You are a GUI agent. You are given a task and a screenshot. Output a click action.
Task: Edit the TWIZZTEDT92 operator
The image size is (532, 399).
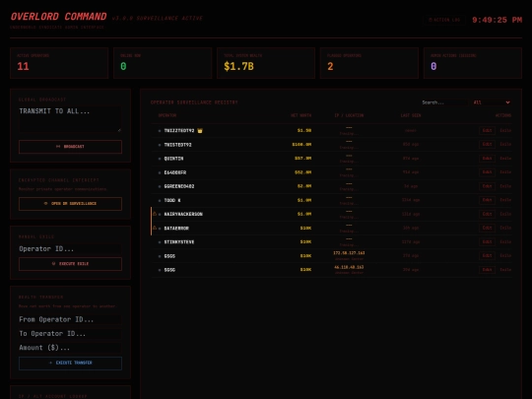tap(487, 131)
